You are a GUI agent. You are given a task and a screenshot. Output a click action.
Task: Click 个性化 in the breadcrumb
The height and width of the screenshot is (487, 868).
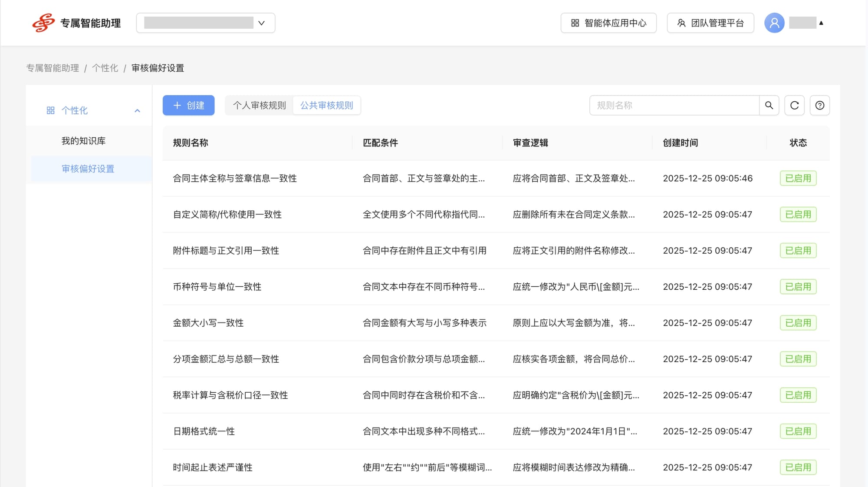tap(105, 68)
